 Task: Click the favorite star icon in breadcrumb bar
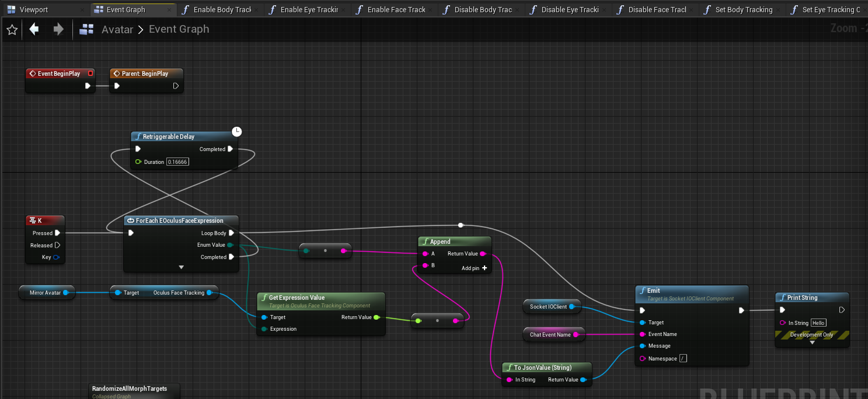click(12, 29)
